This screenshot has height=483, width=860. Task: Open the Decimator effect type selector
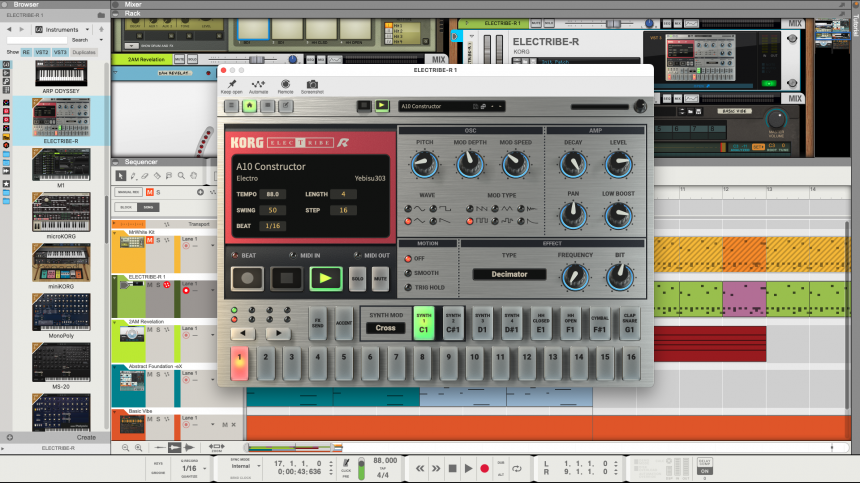[x=510, y=274]
